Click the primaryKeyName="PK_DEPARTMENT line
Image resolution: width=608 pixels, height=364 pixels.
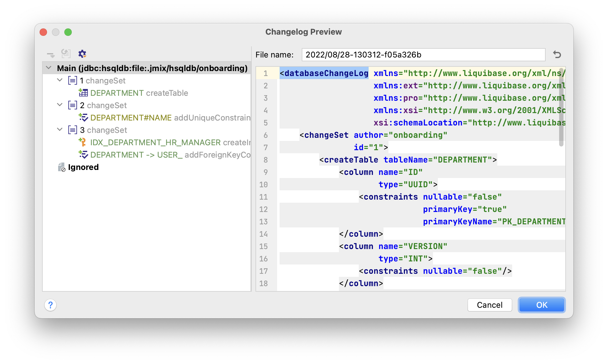tap(494, 222)
